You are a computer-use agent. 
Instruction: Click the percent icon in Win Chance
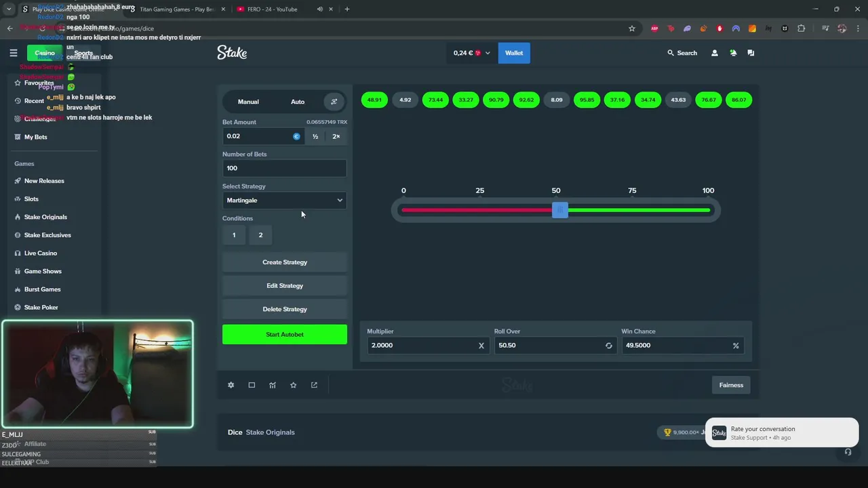[x=736, y=346]
